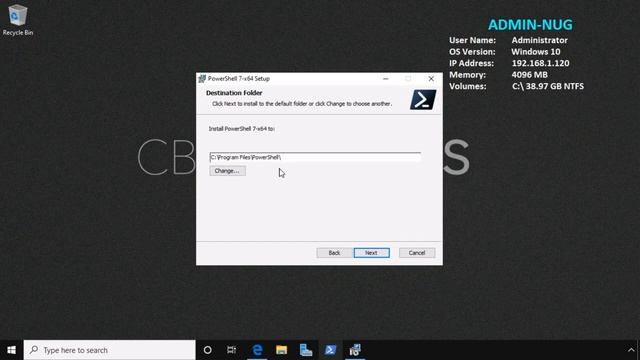Open Cortana circle icon on taskbar
The image size is (640, 360).
tap(207, 350)
